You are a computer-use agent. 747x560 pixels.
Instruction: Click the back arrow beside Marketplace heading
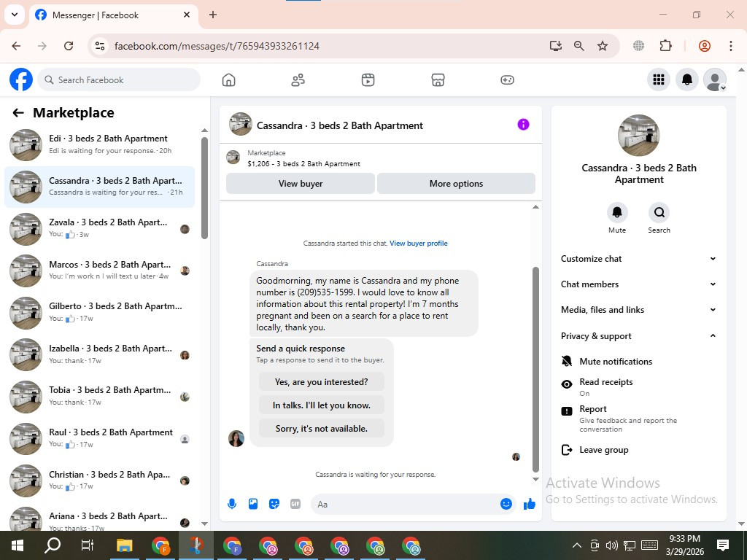click(18, 113)
